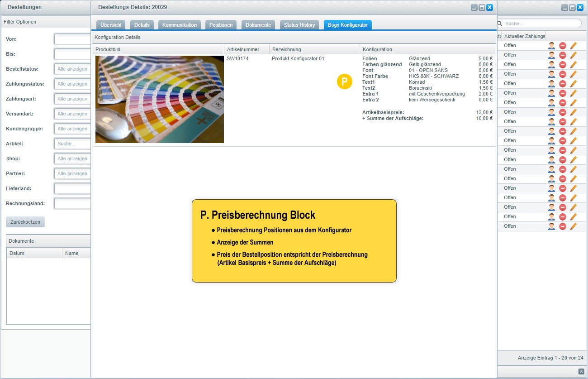Sort by Produktbild column header
Viewport: 588px width, 379px height.
[x=158, y=49]
